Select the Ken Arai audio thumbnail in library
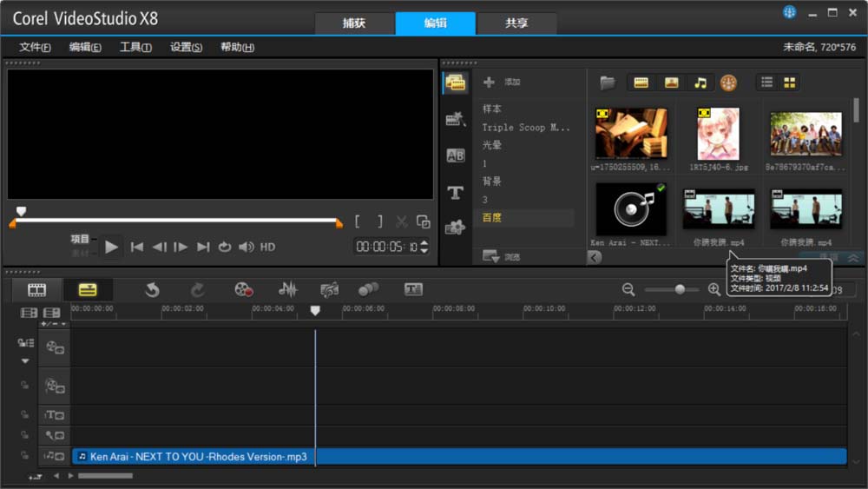The image size is (868, 489). coord(631,209)
